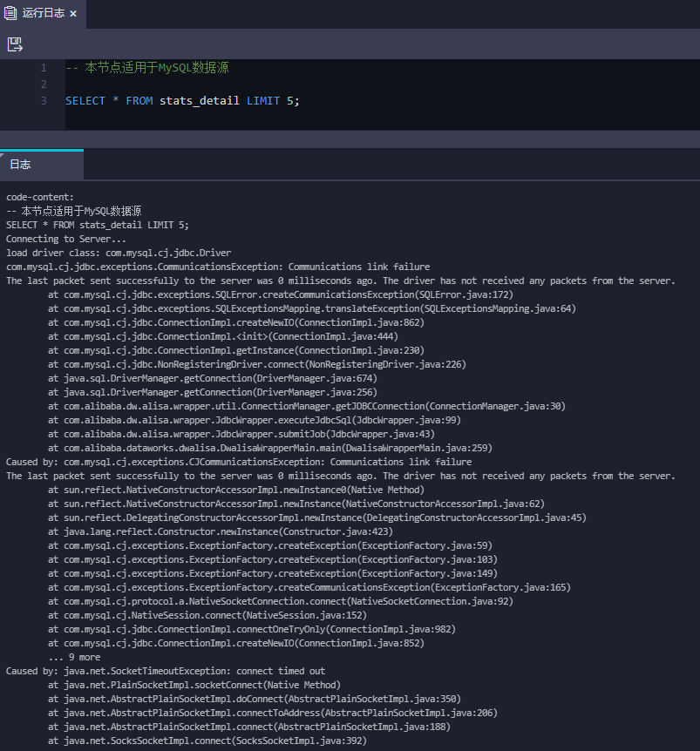Screen dimensions: 700x751
Task: Click ConnectionImpl.createNewIO(ConnectionImpl.java:852) line
Action: 236,642
